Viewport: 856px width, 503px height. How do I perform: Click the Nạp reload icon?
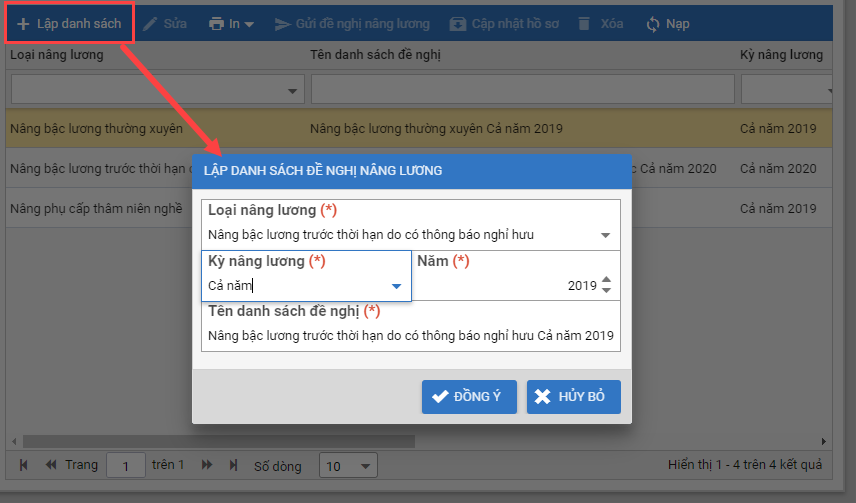653,24
